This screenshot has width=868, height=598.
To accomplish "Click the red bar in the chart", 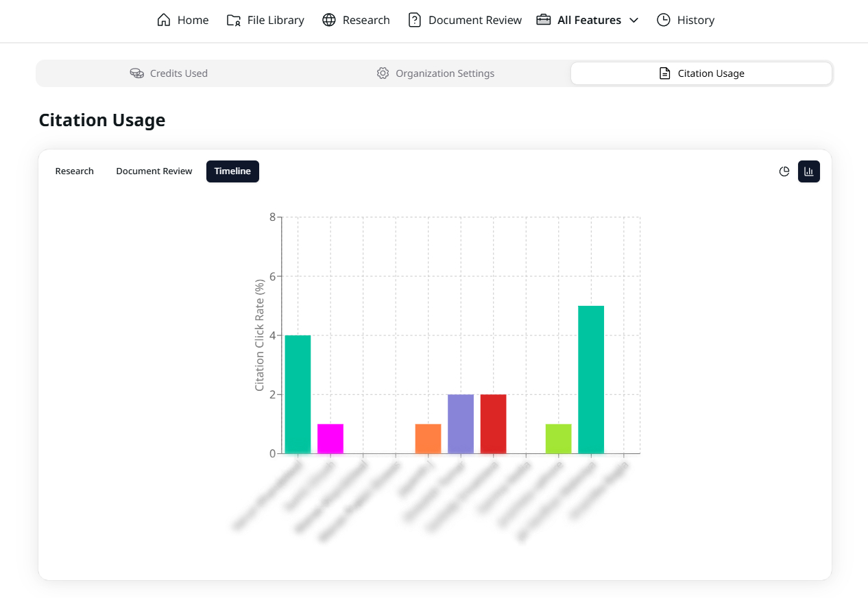I will [x=493, y=424].
